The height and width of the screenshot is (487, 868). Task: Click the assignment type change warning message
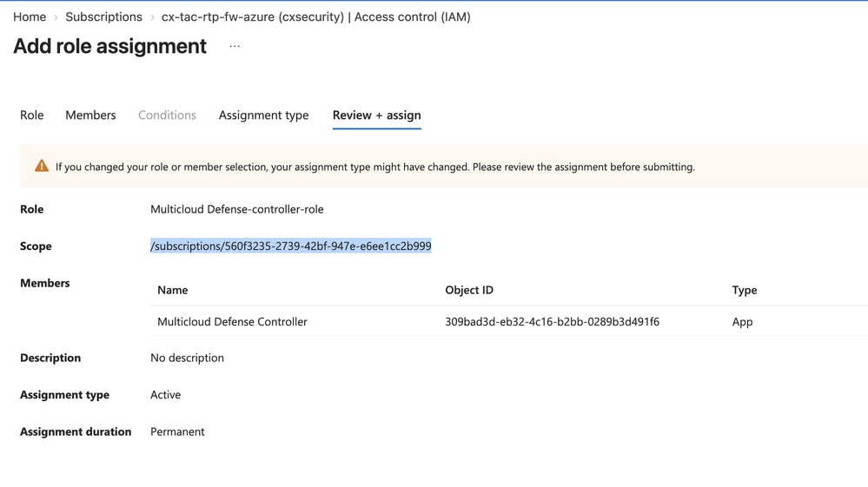tap(374, 167)
